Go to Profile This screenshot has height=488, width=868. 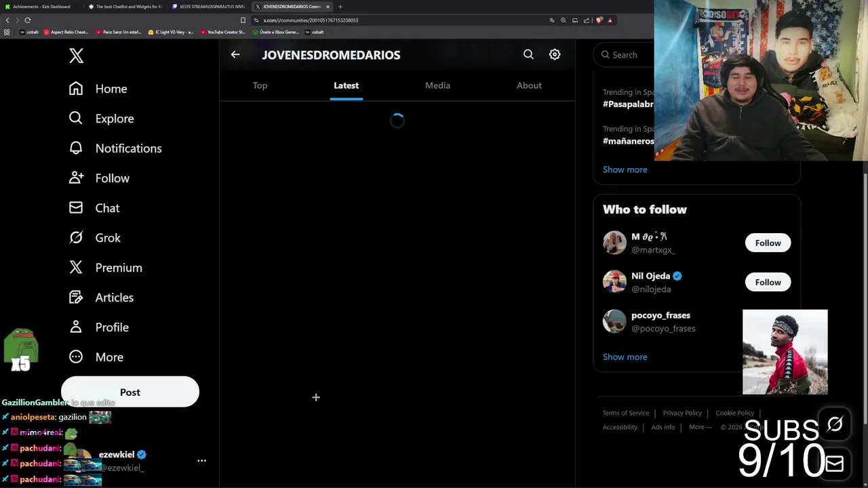(x=98, y=327)
